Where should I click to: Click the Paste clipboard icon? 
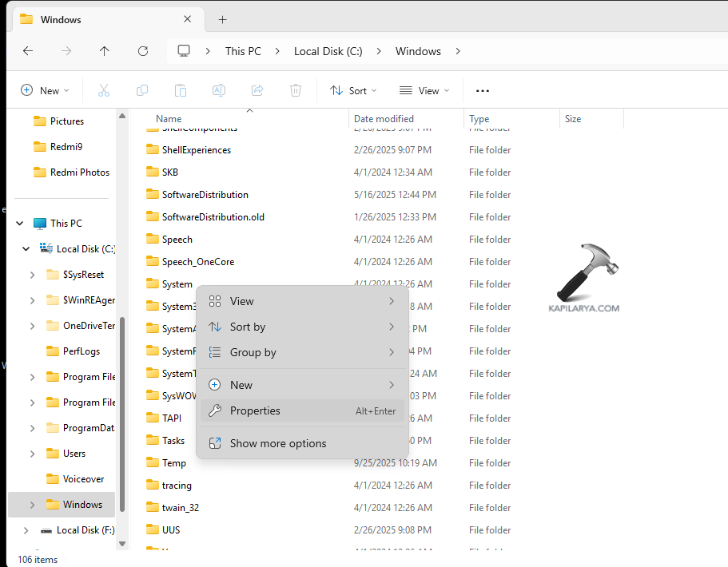181,91
